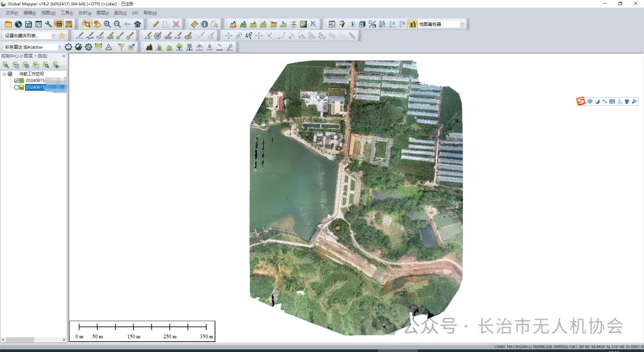
Task: Select the Grab-and-drag hand tool
Action: pos(97,24)
